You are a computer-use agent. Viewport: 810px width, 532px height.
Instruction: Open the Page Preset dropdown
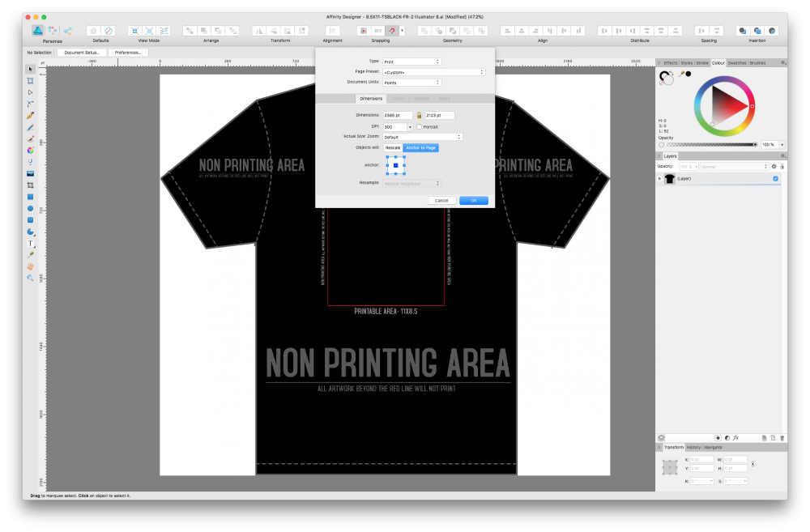434,72
